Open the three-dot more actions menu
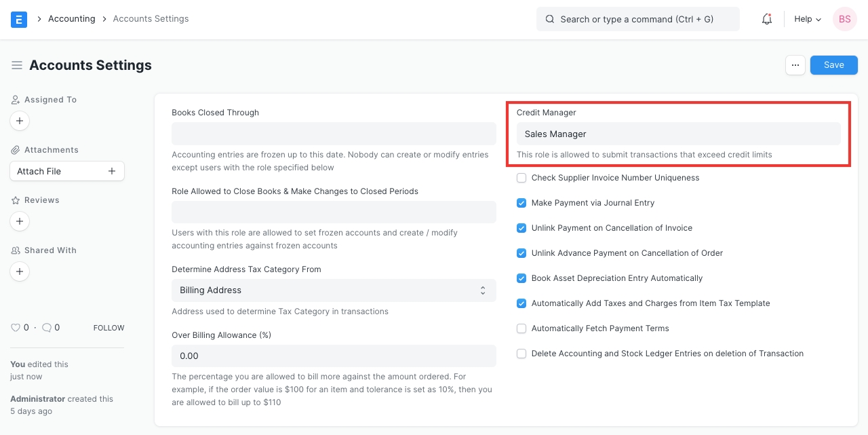The width and height of the screenshot is (868, 435). click(795, 65)
